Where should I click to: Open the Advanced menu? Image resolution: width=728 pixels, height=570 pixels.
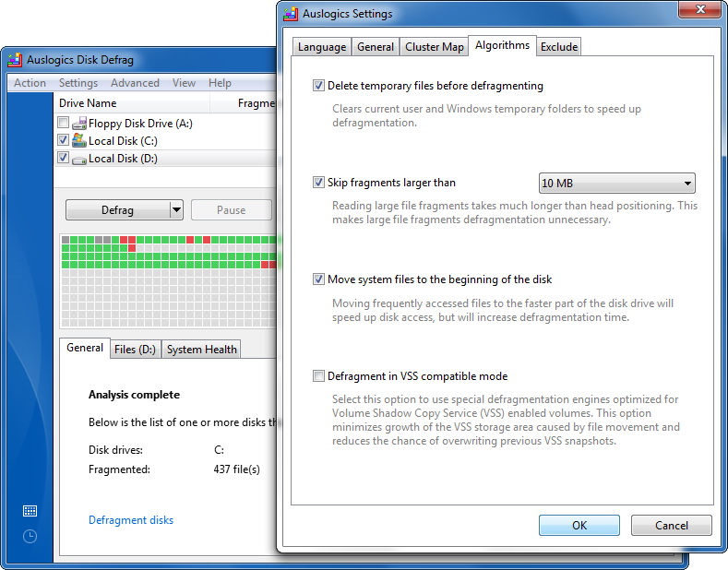[x=135, y=83]
